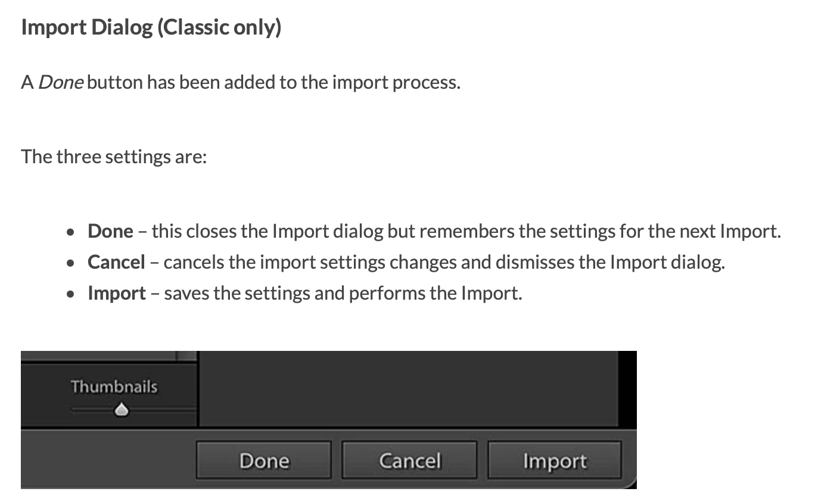Viewport: 815px width, 504px height.
Task: Click the Import button in the dialog
Action: (555, 460)
